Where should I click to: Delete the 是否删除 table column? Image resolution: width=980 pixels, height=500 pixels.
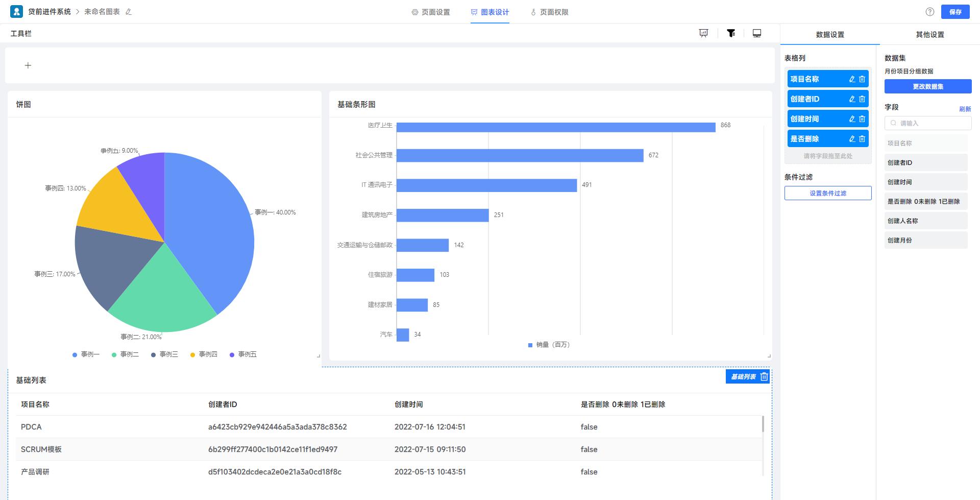862,139
